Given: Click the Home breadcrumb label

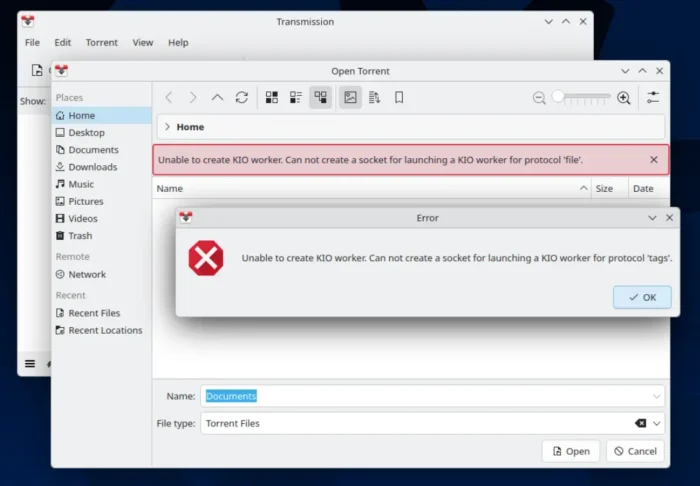Looking at the screenshot, I should (190, 127).
